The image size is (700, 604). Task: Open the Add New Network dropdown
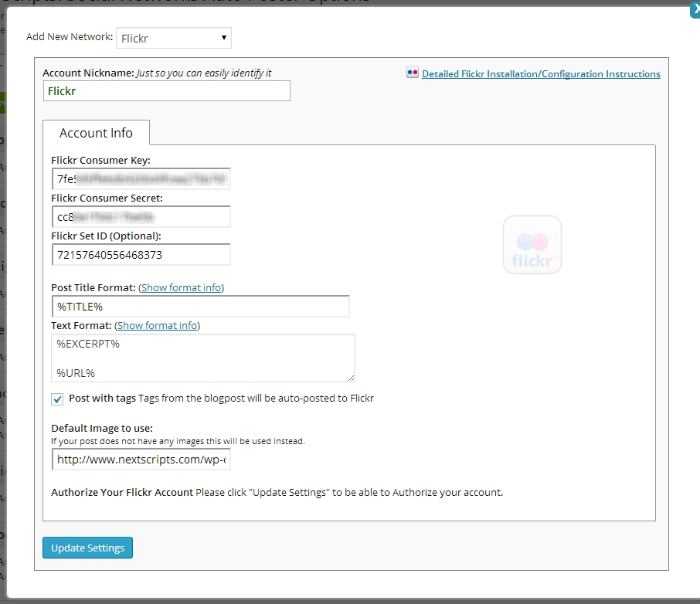pos(174,38)
